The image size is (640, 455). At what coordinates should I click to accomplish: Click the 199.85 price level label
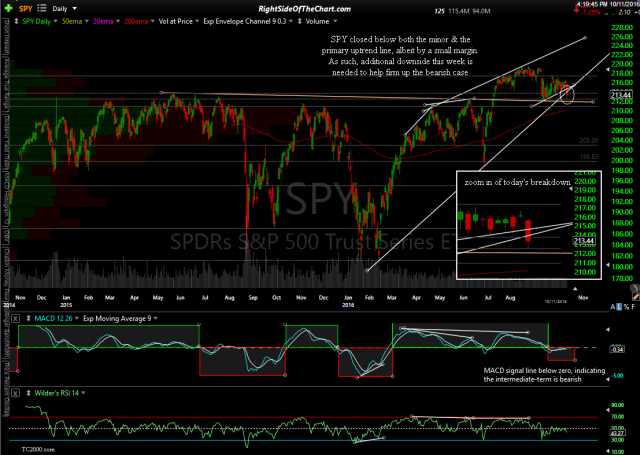[x=589, y=157]
